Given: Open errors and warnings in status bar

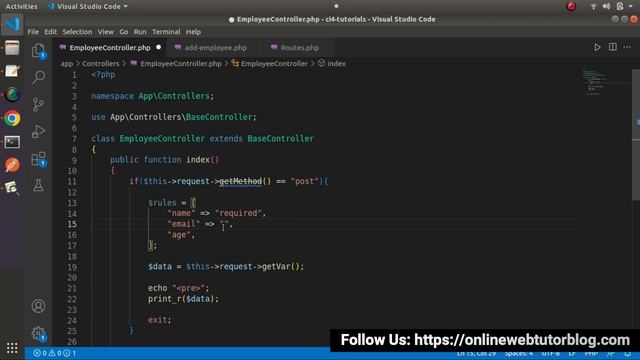Looking at the screenshot, I should (x=54, y=353).
